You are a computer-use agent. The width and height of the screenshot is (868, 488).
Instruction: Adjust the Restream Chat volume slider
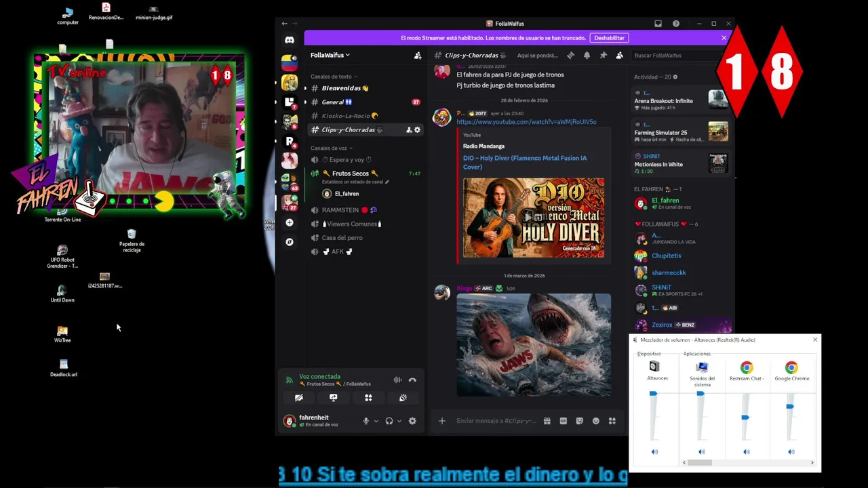745,418
